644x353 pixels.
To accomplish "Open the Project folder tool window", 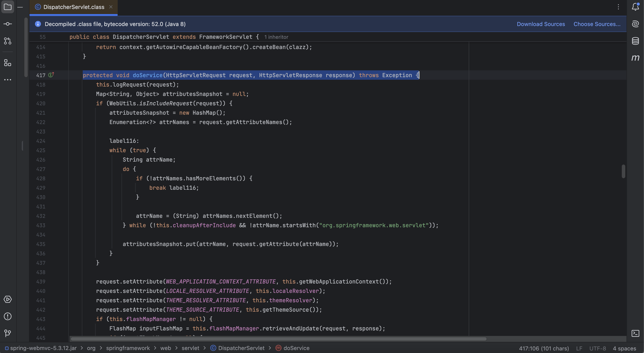I will (x=7, y=7).
